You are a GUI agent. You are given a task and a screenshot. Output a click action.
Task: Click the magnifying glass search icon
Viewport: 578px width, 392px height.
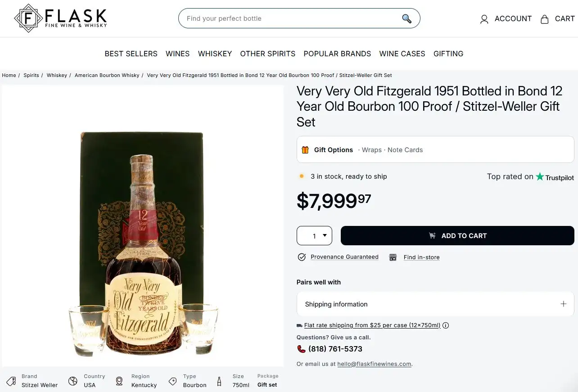(x=406, y=18)
